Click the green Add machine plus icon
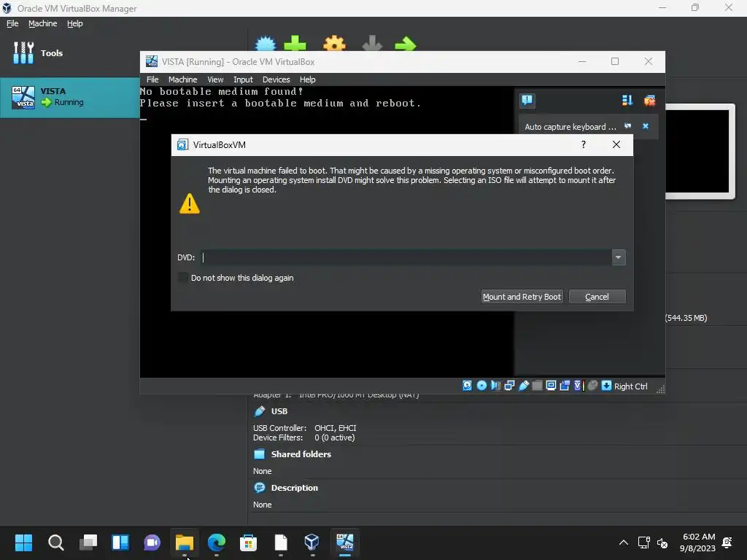Image resolution: width=747 pixels, height=560 pixels. click(295, 44)
